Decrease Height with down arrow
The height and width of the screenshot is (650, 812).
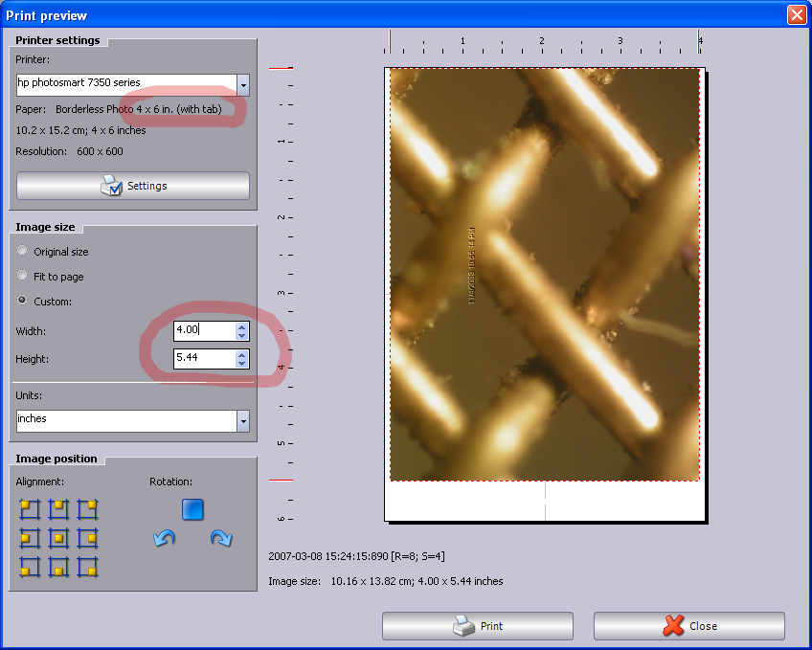click(x=242, y=364)
